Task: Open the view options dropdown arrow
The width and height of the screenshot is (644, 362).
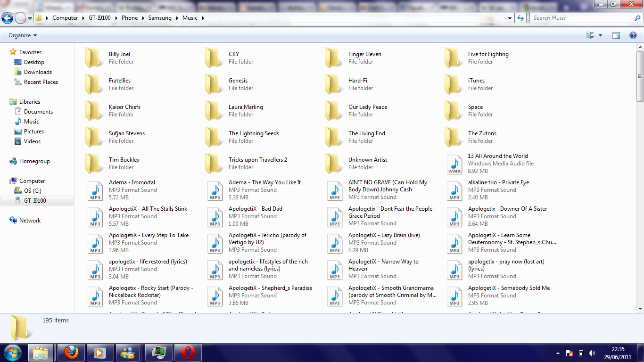Action: [600, 35]
